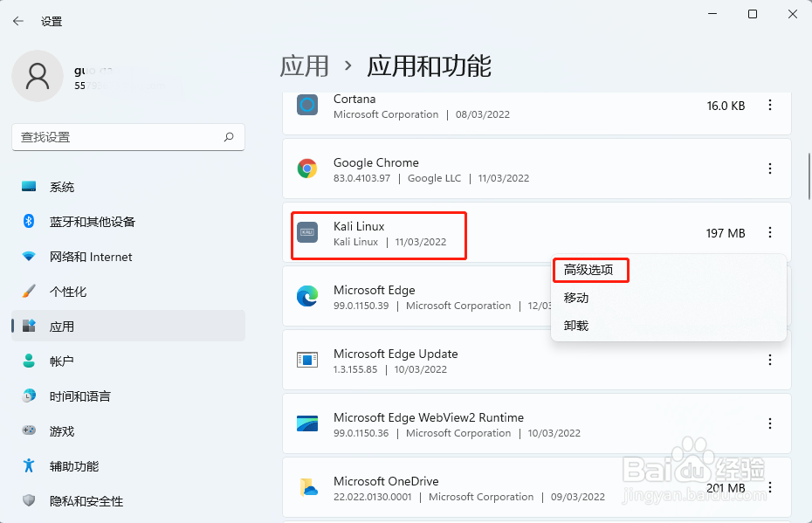
Task: Focus the 查找设置 search field
Action: tap(127, 137)
